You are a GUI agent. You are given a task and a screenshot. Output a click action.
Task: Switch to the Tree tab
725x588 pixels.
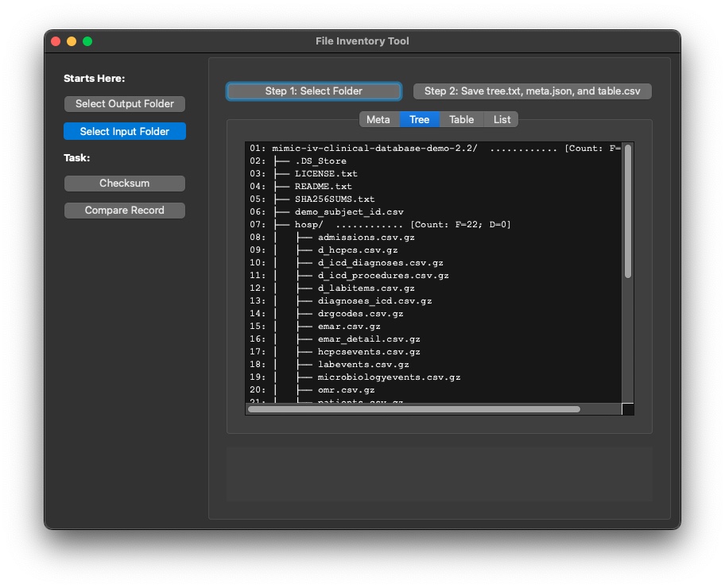420,120
